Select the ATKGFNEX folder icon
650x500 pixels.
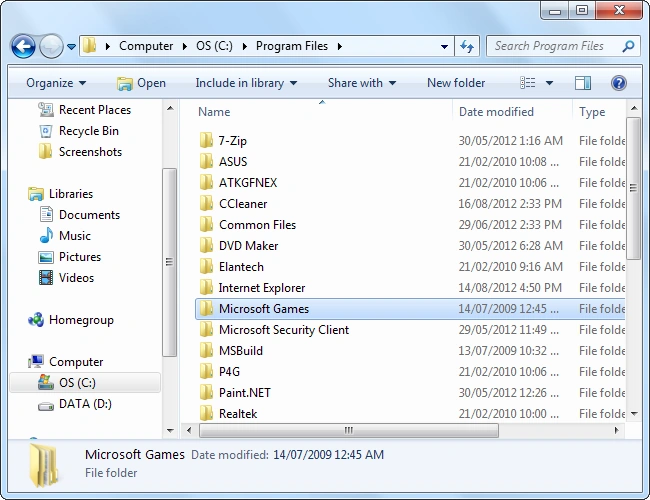click(206, 182)
